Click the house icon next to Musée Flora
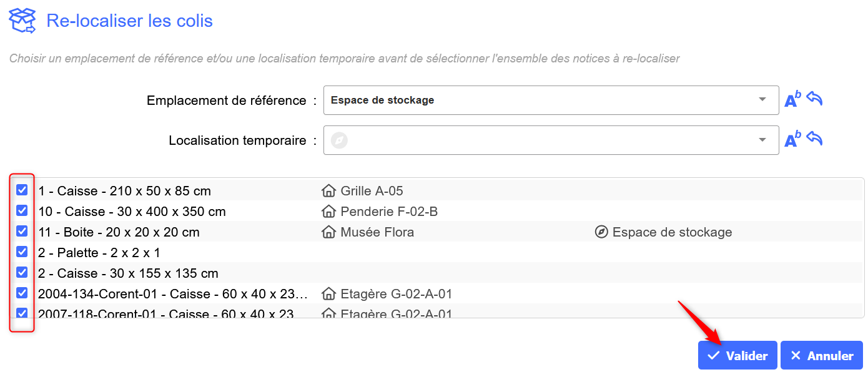 pos(328,232)
